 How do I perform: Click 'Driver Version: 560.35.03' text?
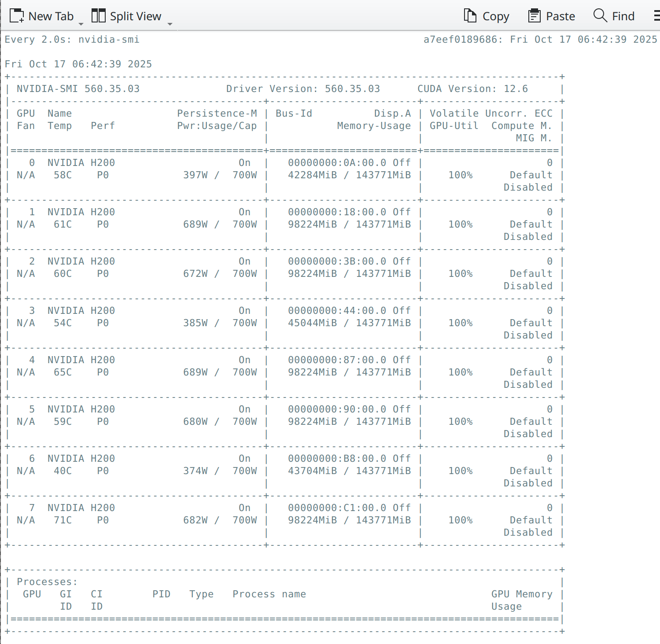pos(303,89)
